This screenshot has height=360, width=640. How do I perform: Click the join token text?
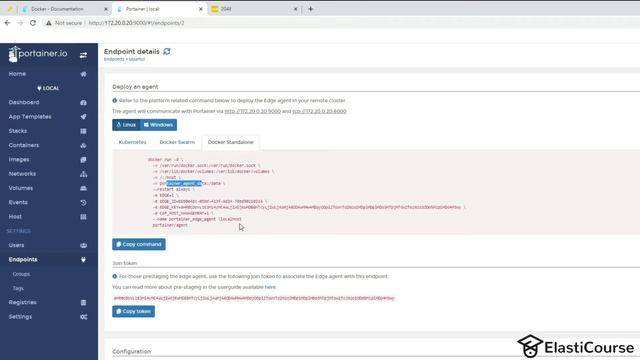coord(253,298)
